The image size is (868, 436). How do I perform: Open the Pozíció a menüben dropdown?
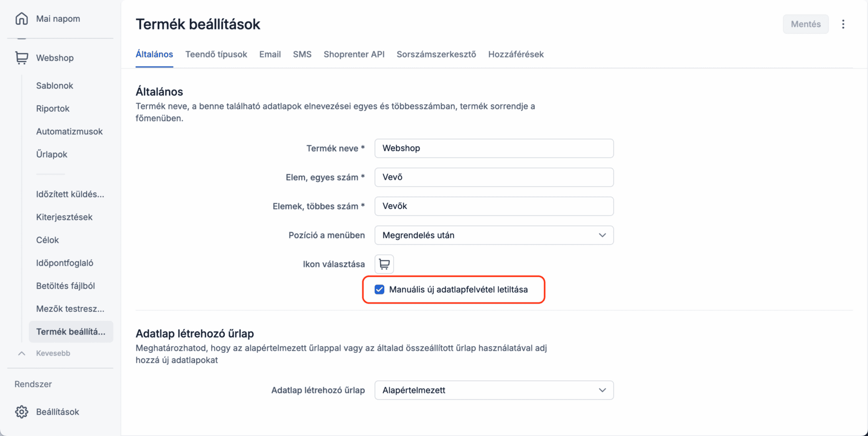point(494,235)
